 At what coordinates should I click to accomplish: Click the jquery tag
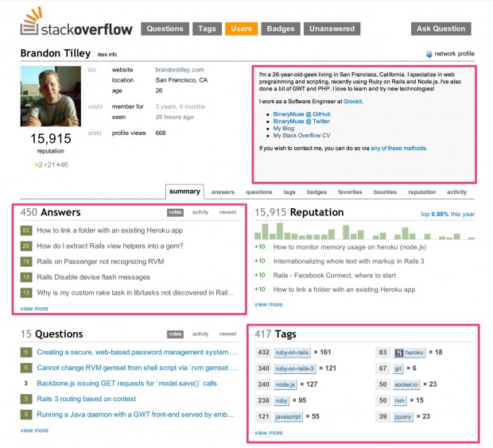(403, 416)
